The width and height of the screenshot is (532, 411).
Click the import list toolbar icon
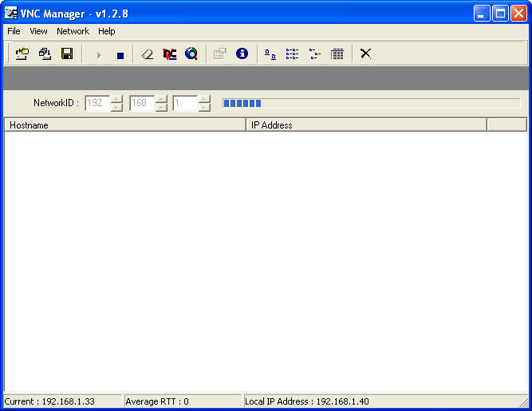point(45,53)
